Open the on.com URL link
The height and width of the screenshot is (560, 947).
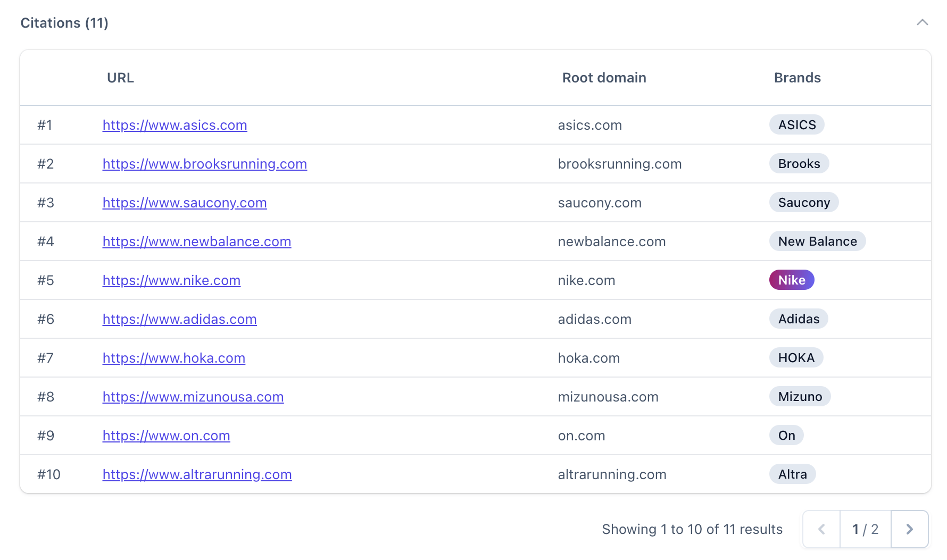[x=167, y=436]
